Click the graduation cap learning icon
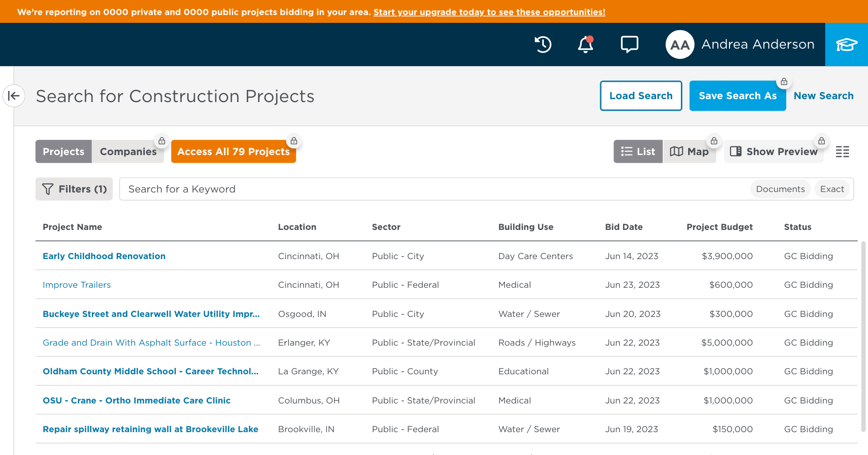The image size is (868, 455). point(846,45)
